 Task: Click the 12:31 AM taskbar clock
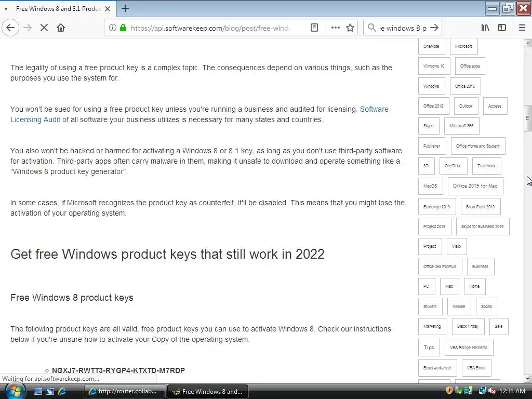pyautogui.click(x=512, y=391)
